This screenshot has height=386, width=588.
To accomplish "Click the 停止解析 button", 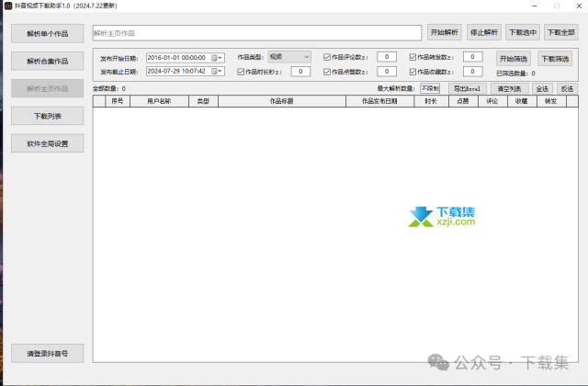I will click(484, 33).
